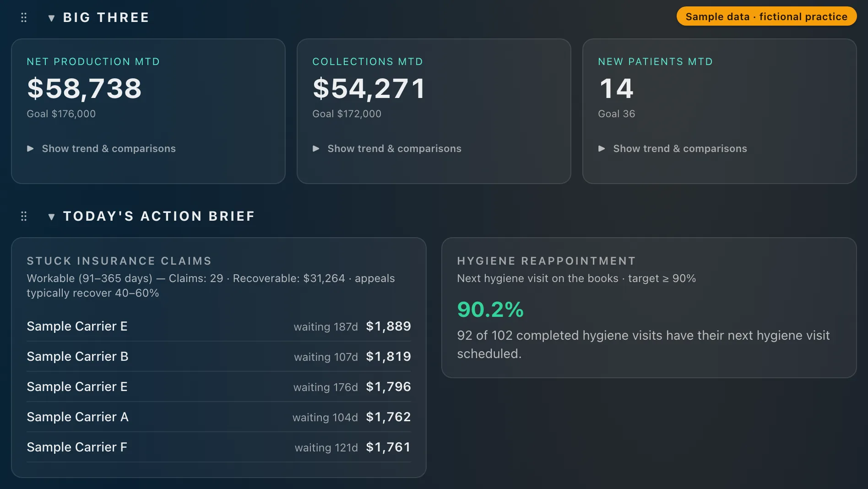This screenshot has height=489, width=868.
Task: Grab the Big Three section drag handle
Action: (x=24, y=17)
